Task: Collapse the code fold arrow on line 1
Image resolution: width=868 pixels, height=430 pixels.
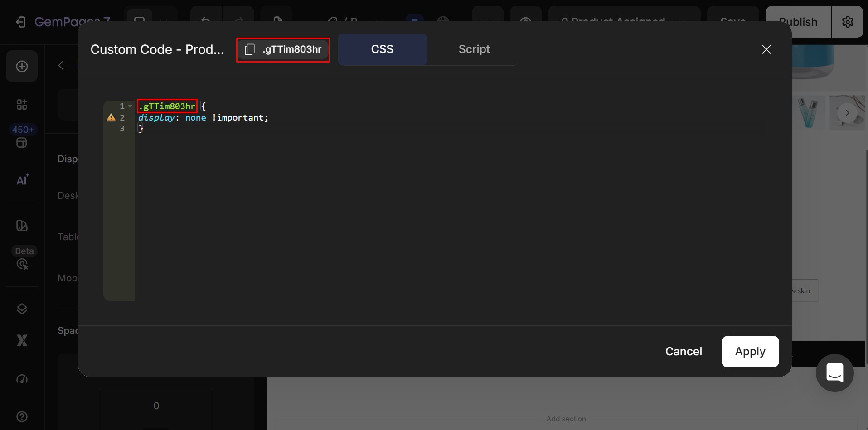Action: click(130, 106)
